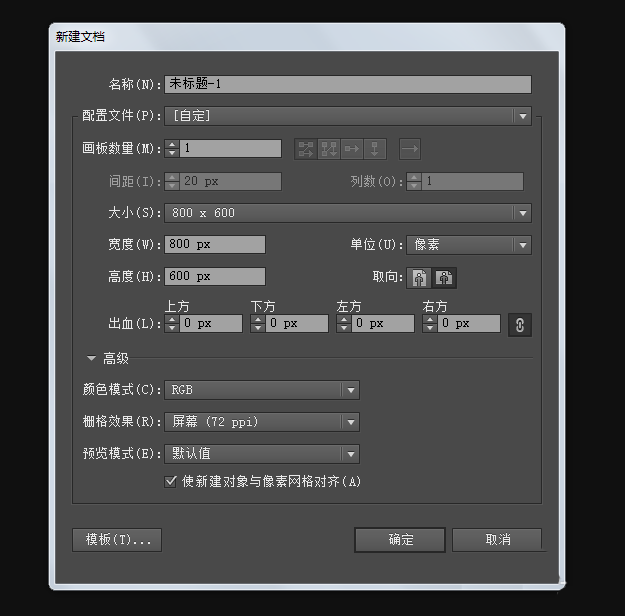Click the 画板数量 artboard count field
Screen dimensions: 625x616
(x=230, y=148)
